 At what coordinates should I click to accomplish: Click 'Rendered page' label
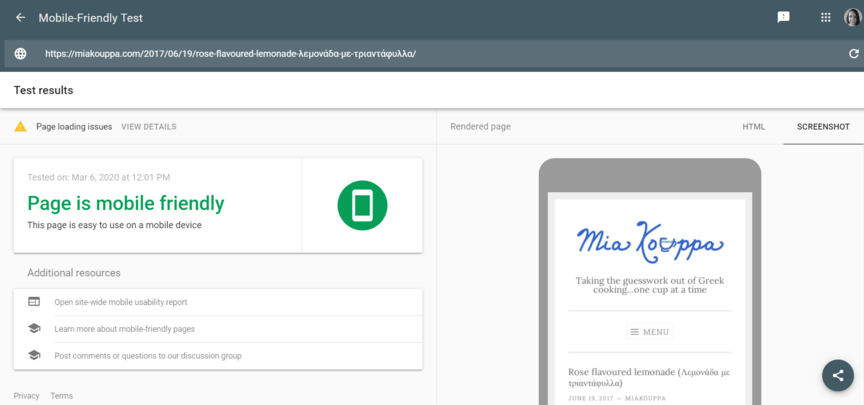(x=480, y=127)
